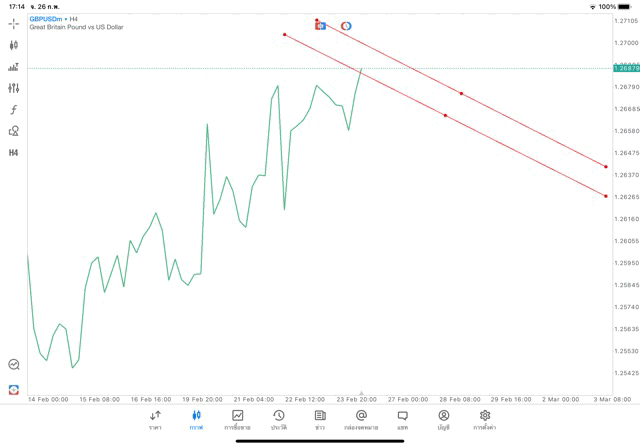Screen dimensions: 640x447
Task: Open chart settings sliders icon
Action: 14,88
